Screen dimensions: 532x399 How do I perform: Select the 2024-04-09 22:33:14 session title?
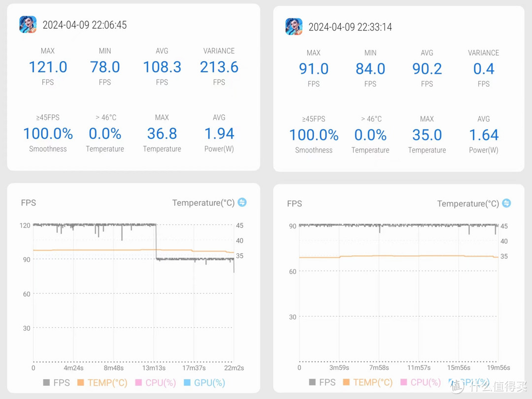click(350, 27)
